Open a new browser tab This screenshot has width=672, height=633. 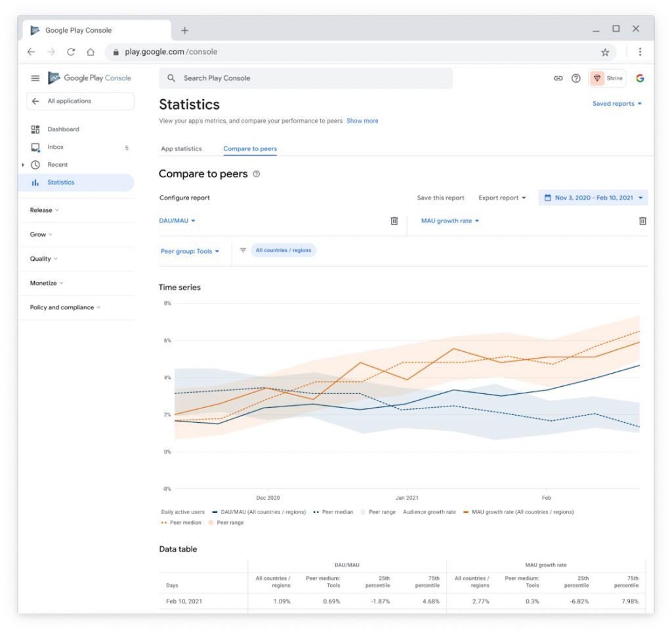coord(184,30)
